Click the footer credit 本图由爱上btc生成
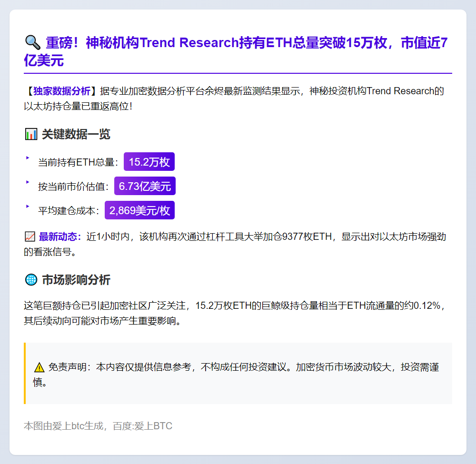 click(x=98, y=426)
